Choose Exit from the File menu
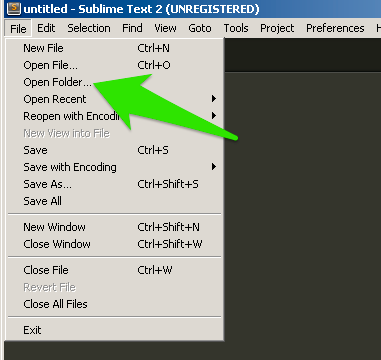This screenshot has width=381, height=360. tap(114, 330)
